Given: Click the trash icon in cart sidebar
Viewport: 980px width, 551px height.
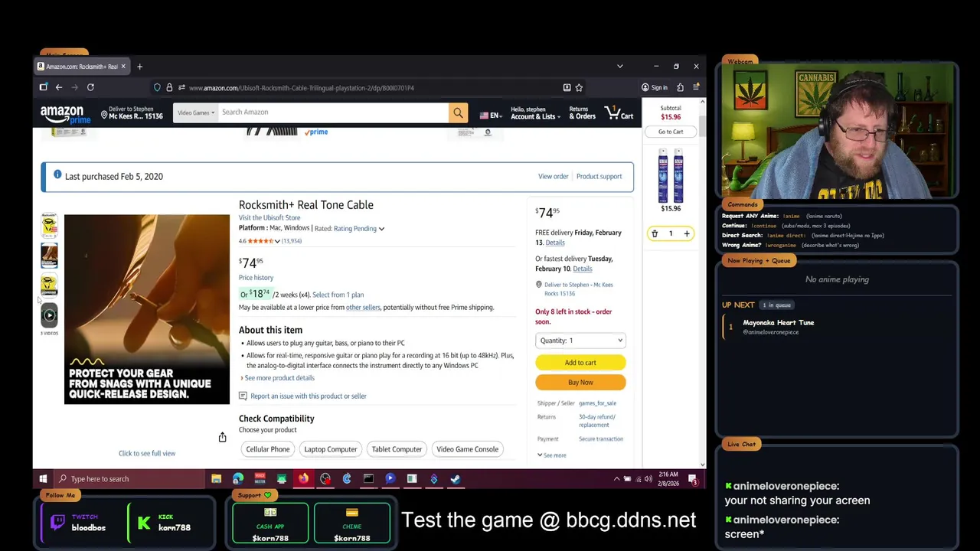Looking at the screenshot, I should 655,233.
